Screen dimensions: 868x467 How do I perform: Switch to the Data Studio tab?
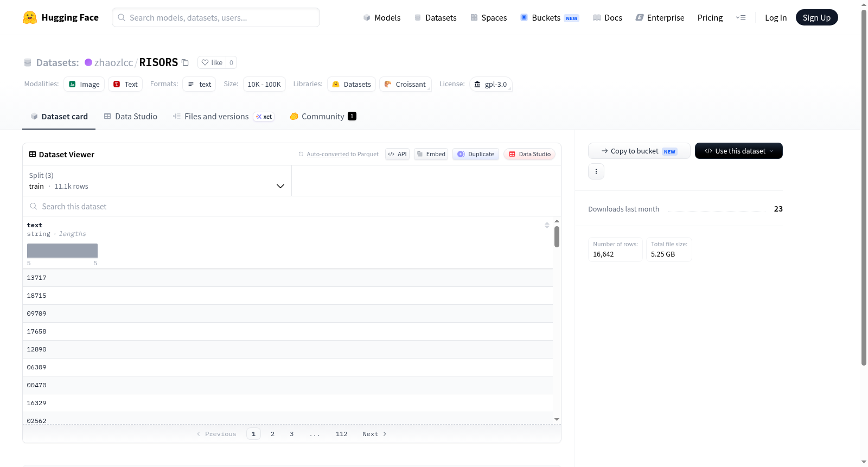tap(131, 116)
